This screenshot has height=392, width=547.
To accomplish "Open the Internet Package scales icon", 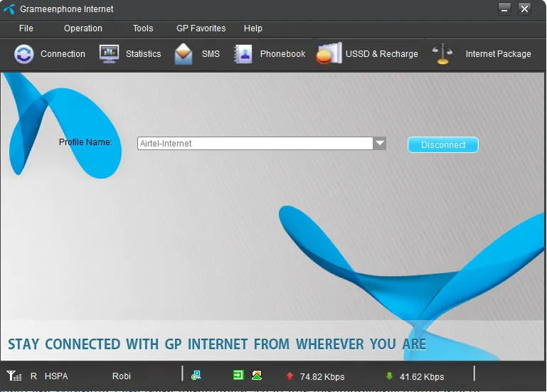I will point(442,54).
